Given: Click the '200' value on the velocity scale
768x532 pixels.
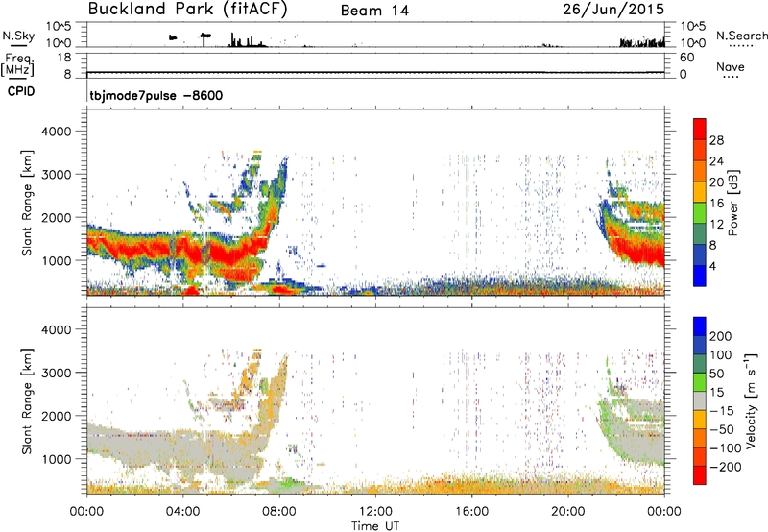Looking at the screenshot, I should click(721, 336).
